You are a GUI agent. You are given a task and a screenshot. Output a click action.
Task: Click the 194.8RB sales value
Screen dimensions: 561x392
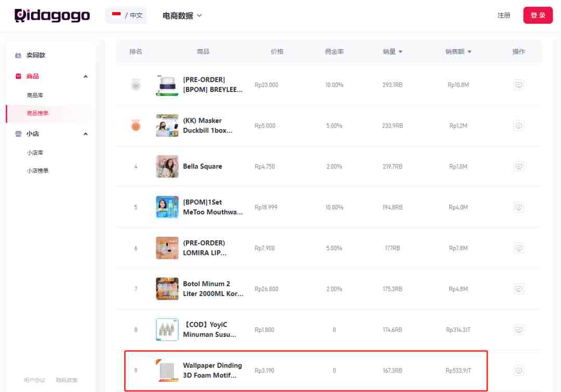tap(393, 207)
